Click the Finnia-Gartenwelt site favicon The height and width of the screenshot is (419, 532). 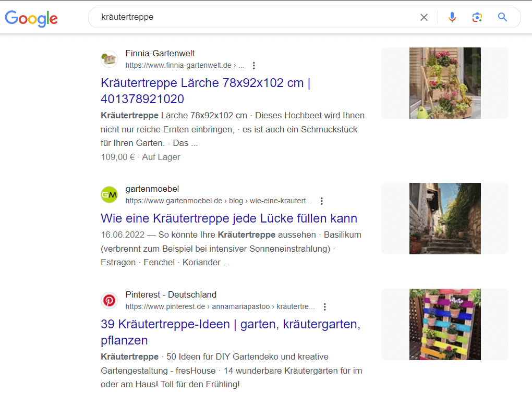tap(109, 59)
